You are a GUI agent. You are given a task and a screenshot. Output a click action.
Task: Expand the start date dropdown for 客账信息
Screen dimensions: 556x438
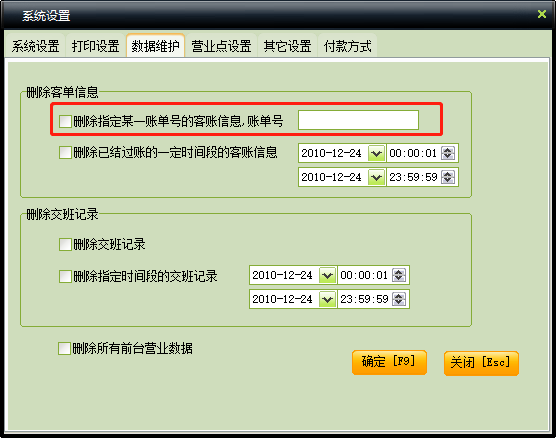pyautogui.click(x=376, y=153)
